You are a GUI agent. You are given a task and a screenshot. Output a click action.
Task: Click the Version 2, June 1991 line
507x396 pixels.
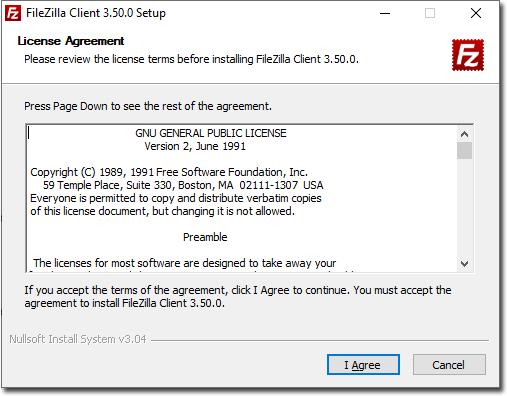point(195,146)
